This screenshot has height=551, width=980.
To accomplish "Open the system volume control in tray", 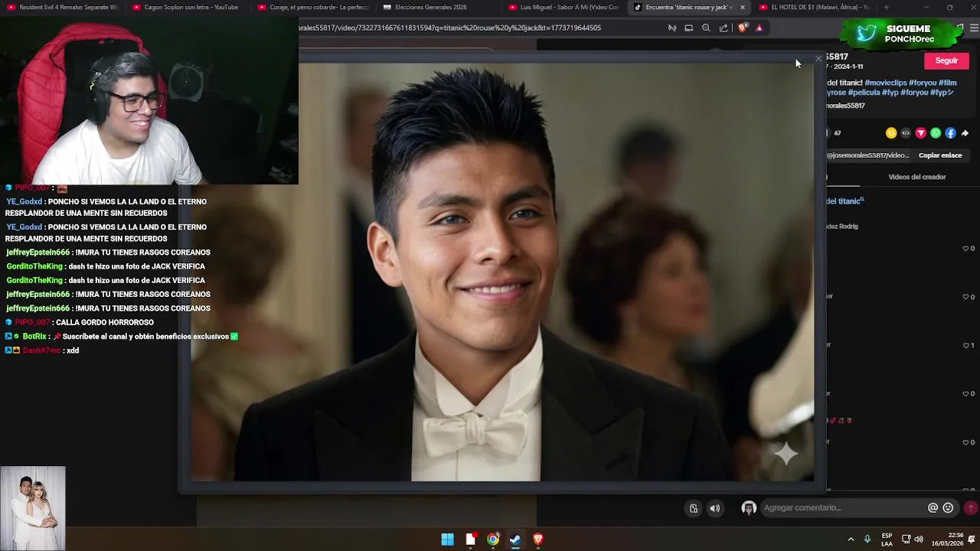I will click(x=919, y=540).
